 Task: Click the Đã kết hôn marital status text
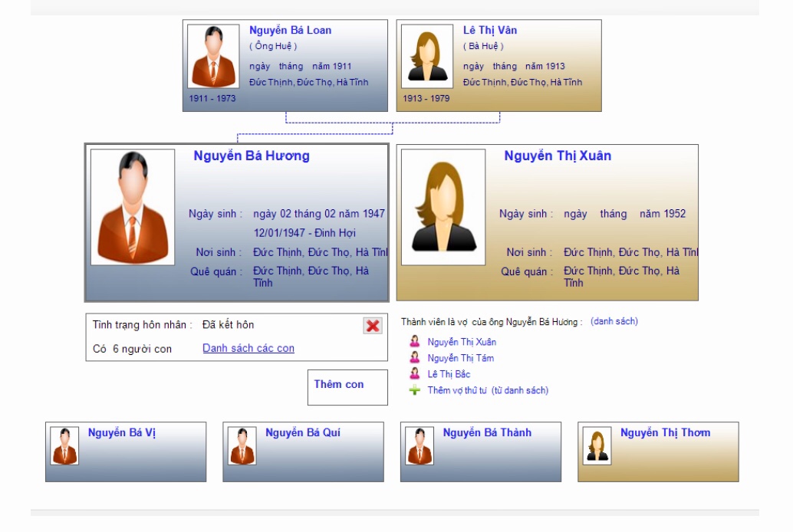[228, 325]
